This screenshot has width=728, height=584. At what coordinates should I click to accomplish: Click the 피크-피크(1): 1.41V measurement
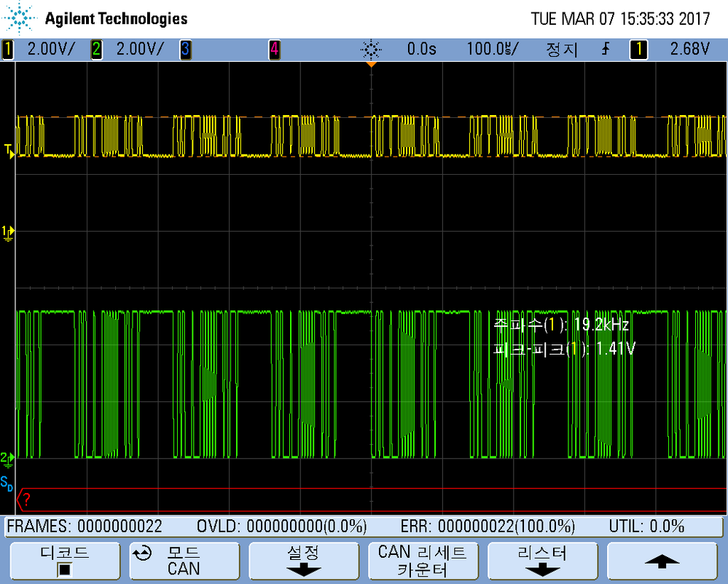(564, 348)
